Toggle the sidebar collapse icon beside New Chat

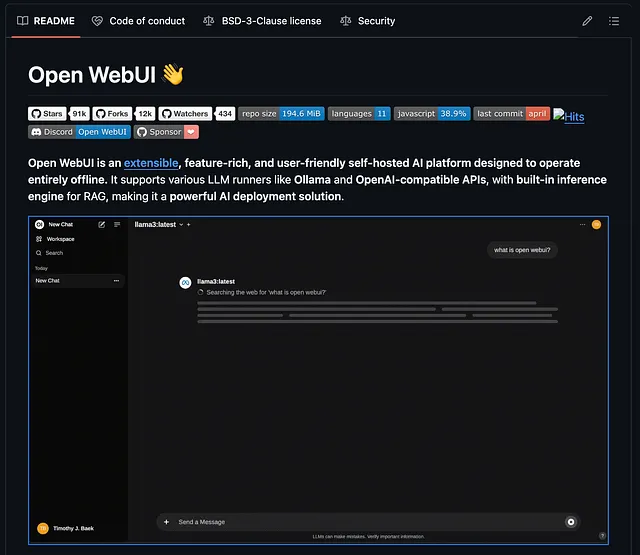pyautogui.click(x=117, y=225)
